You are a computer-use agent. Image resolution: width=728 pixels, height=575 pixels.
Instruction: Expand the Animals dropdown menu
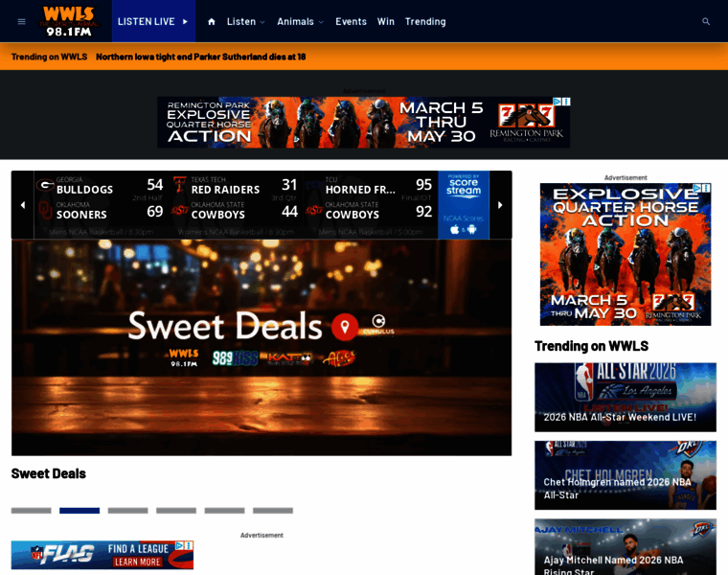tap(300, 21)
